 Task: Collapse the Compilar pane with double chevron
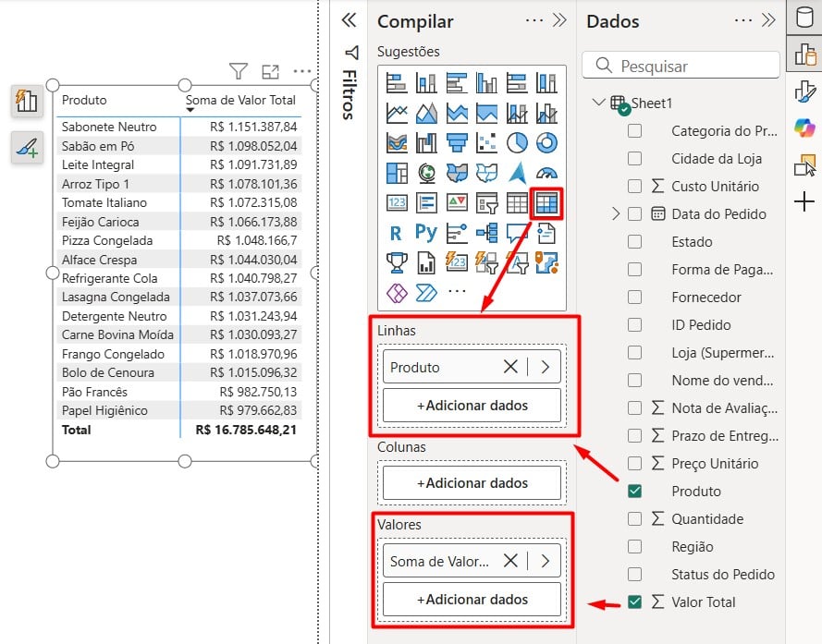(560, 20)
